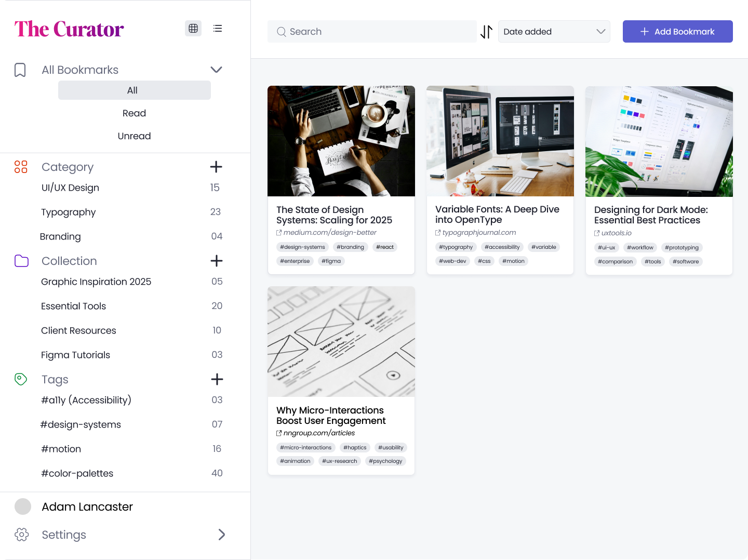This screenshot has width=748, height=560.
Task: Collapse the All Bookmarks section chevron
Action: (x=217, y=70)
